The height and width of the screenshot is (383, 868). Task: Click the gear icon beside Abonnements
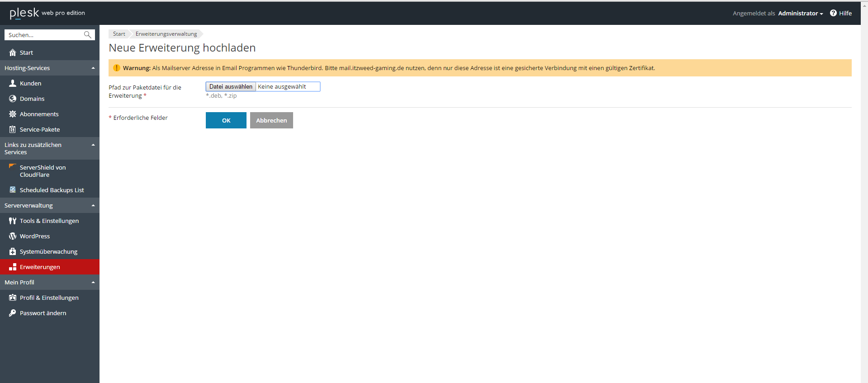(13, 114)
